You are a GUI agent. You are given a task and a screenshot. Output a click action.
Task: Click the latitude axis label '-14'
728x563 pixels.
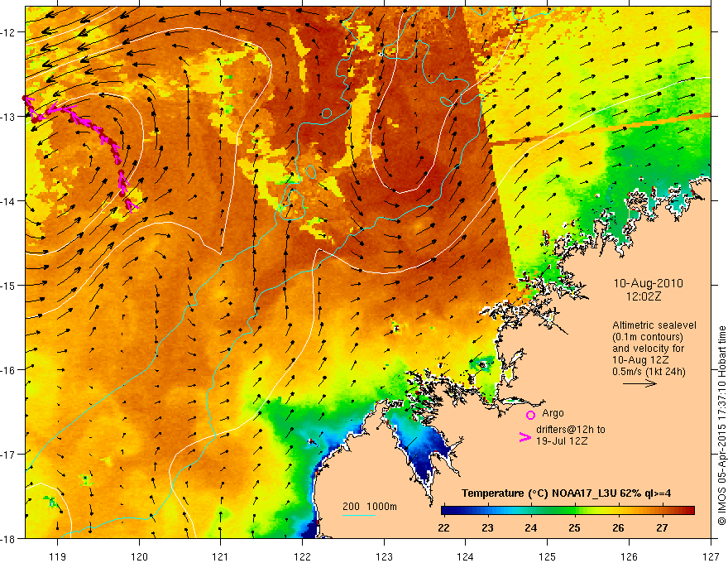point(8,200)
